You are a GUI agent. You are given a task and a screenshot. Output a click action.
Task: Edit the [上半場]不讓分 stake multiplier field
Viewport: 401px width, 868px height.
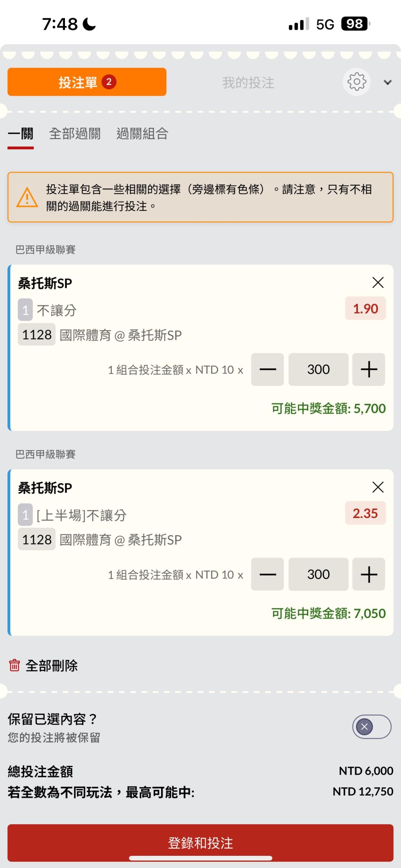318,574
